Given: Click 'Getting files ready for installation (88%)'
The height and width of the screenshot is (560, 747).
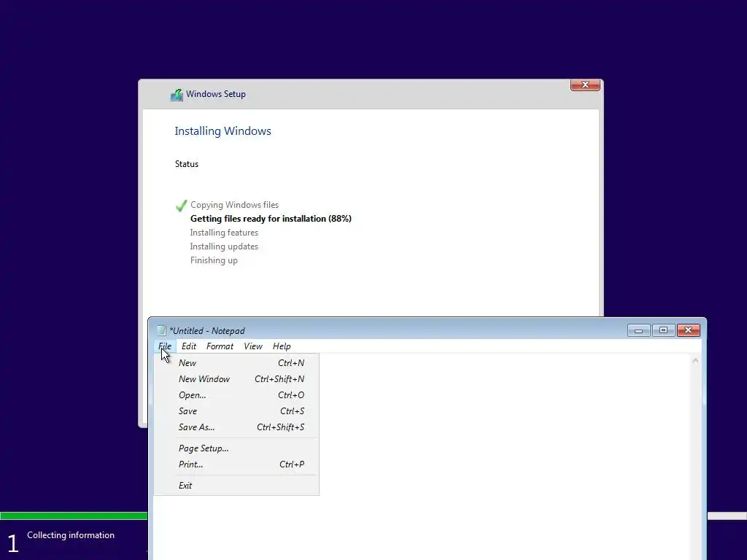Looking at the screenshot, I should 271,219.
